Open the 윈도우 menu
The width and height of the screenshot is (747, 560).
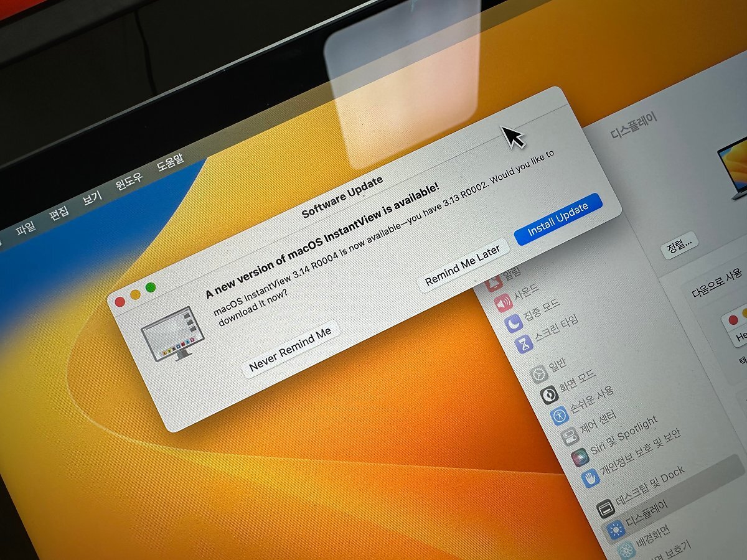tap(129, 181)
